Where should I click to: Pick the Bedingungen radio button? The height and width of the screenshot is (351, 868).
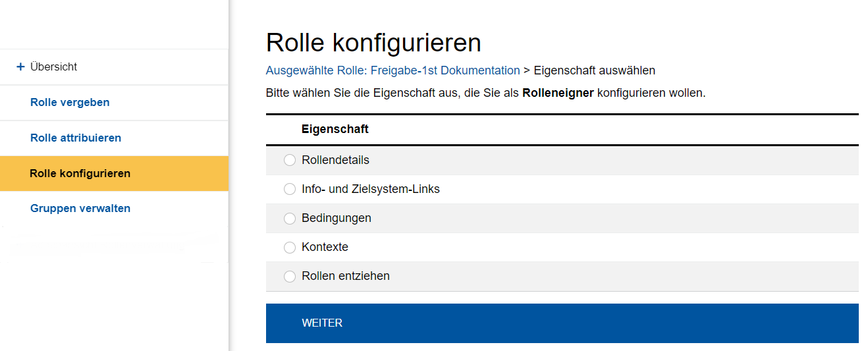point(290,219)
